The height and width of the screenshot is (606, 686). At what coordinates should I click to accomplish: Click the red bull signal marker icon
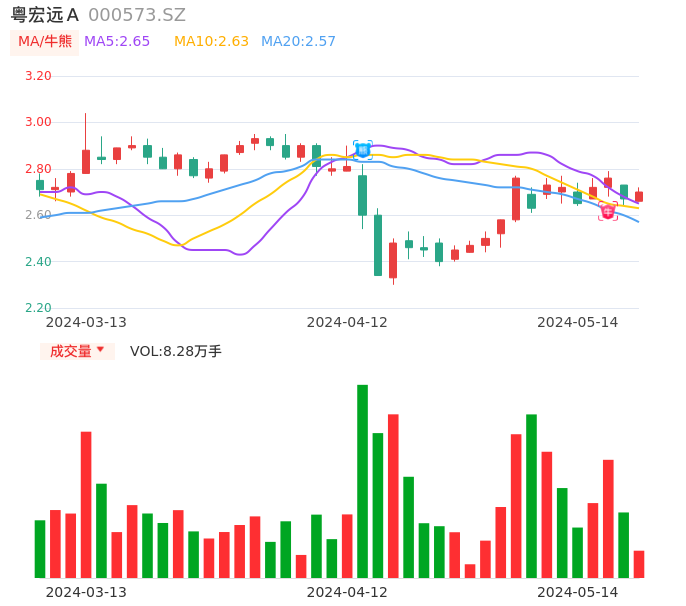[608, 211]
